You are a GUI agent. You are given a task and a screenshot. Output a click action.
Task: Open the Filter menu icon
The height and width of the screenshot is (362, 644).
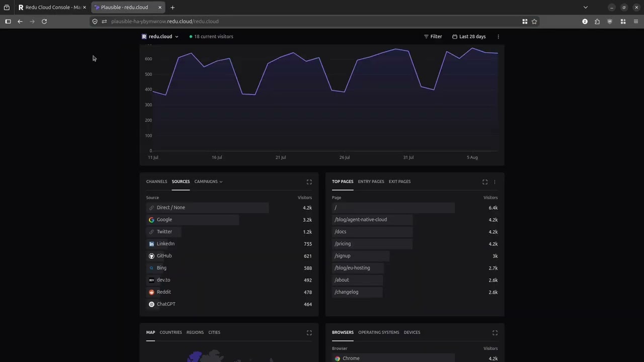tap(426, 37)
